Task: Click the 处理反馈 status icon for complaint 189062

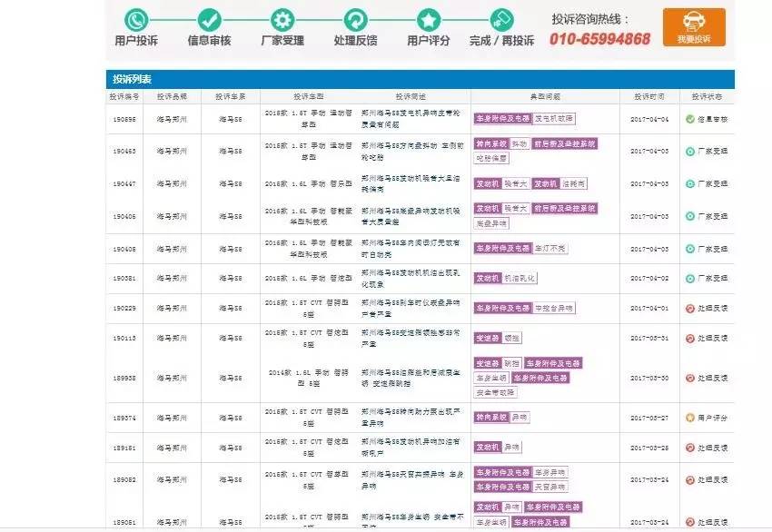Action: 690,480
